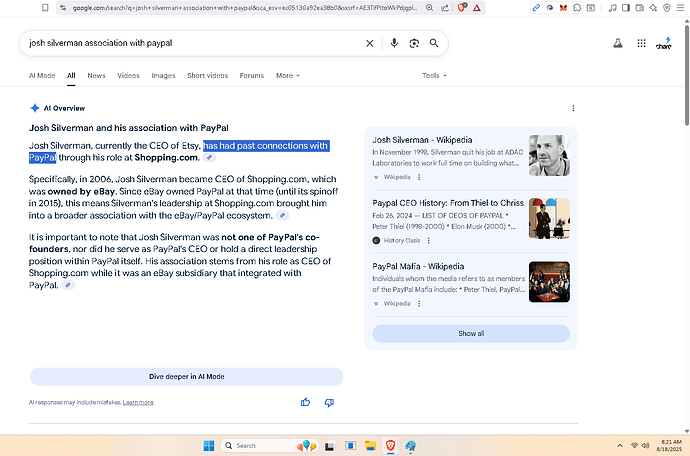Open the extensions puzzle icon
The height and width of the screenshot is (456, 690).
click(577, 7)
